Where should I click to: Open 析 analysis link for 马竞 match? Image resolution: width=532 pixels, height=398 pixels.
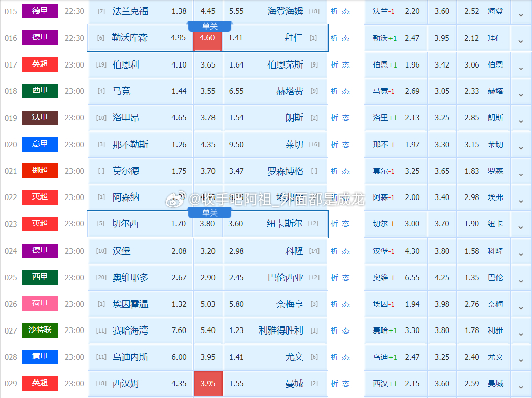pyautogui.click(x=335, y=91)
